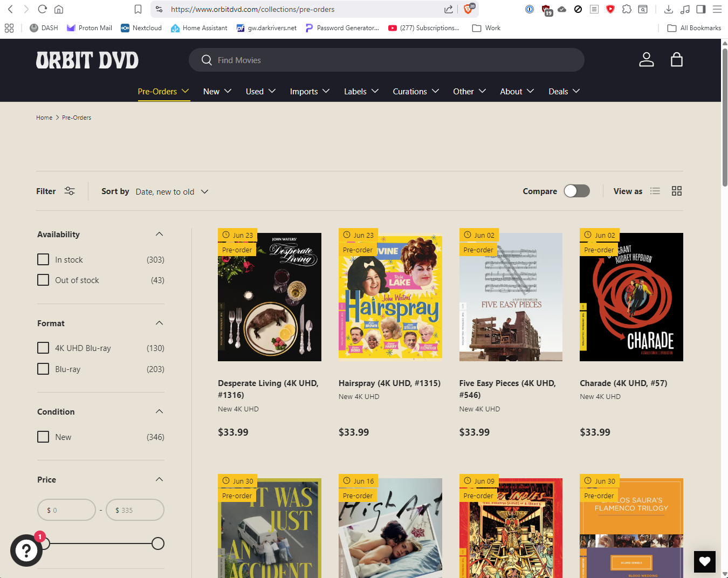Collapse the Condition filter section
Screen dimensions: 728x578
tap(159, 411)
